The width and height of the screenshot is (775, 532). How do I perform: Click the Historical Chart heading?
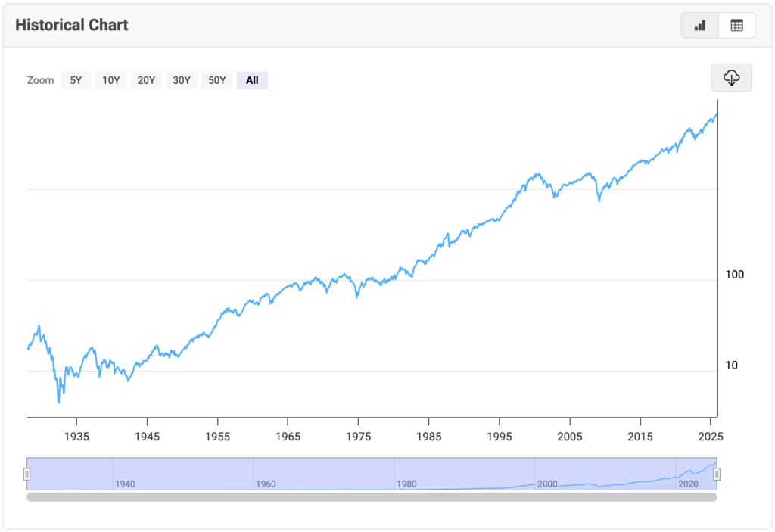[72, 25]
